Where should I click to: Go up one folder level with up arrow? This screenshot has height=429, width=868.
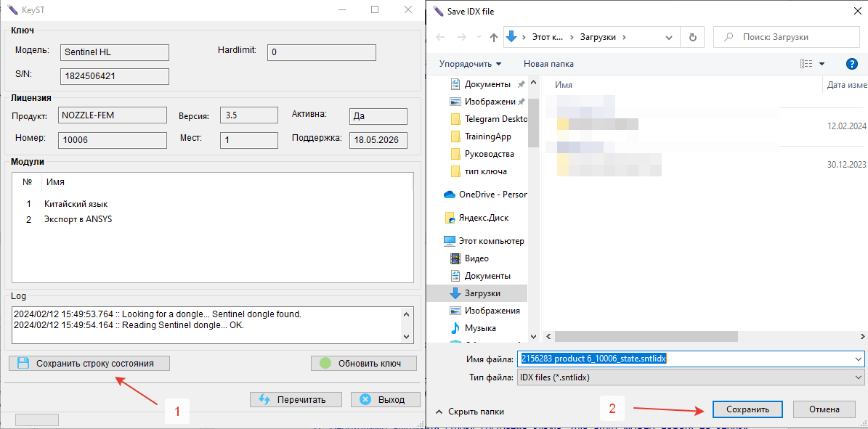tap(494, 37)
